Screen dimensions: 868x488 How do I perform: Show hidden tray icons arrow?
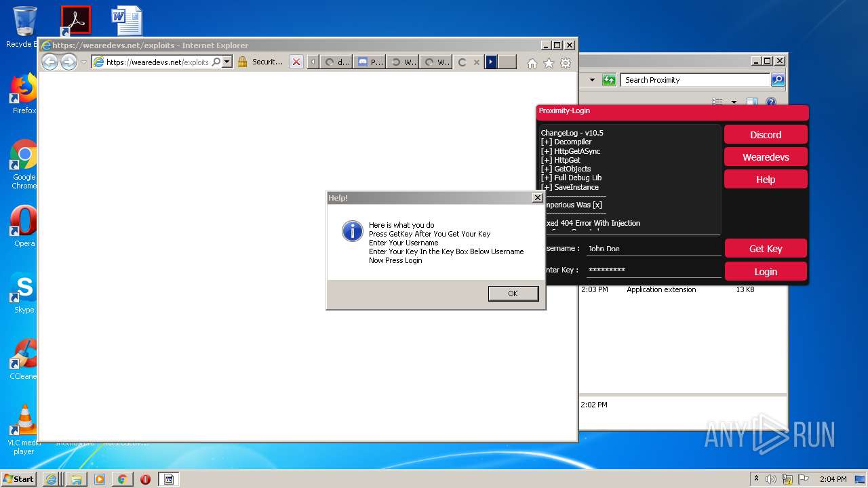click(756, 479)
